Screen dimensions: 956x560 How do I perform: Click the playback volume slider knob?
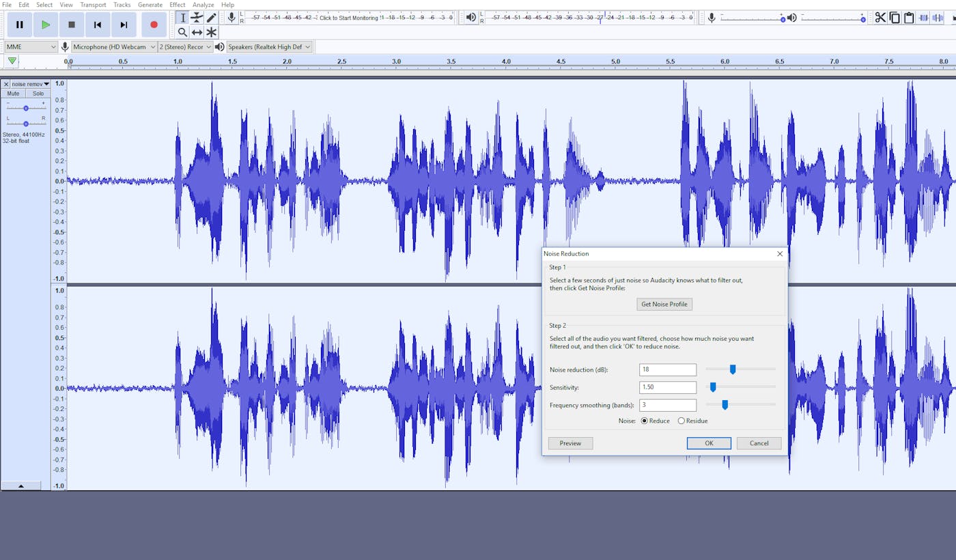pos(863,19)
